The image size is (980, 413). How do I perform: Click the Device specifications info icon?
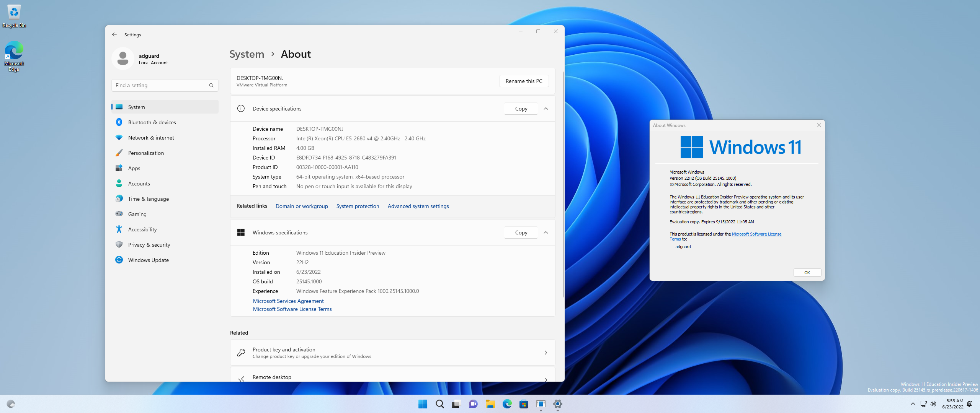pos(241,109)
